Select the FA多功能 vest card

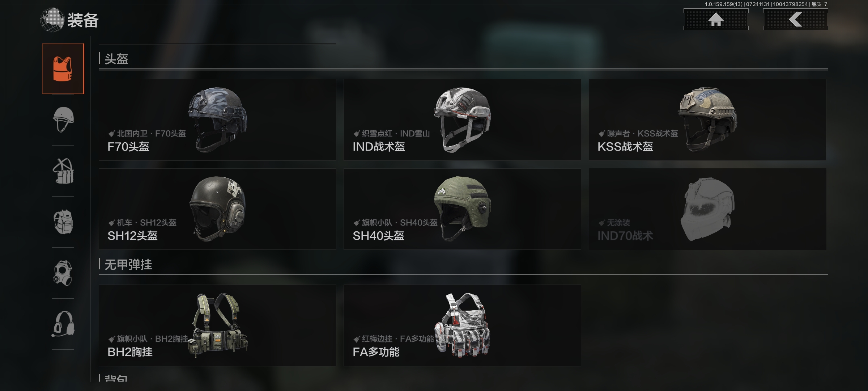(x=462, y=325)
